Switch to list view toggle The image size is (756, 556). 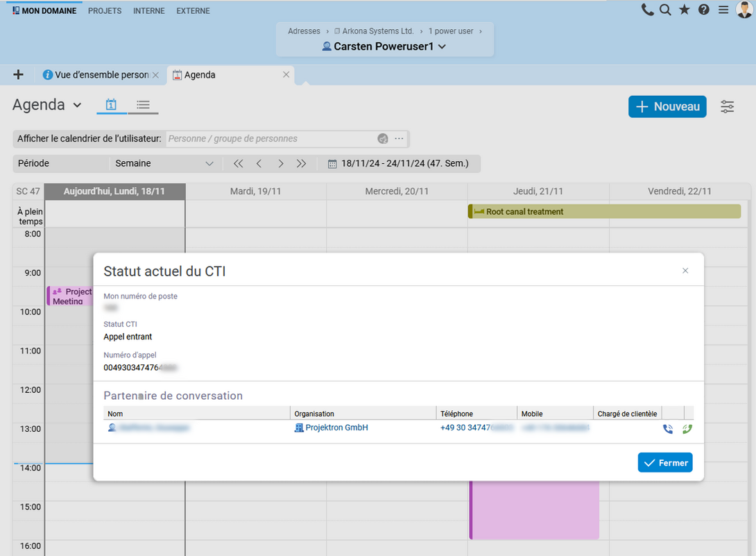(143, 105)
